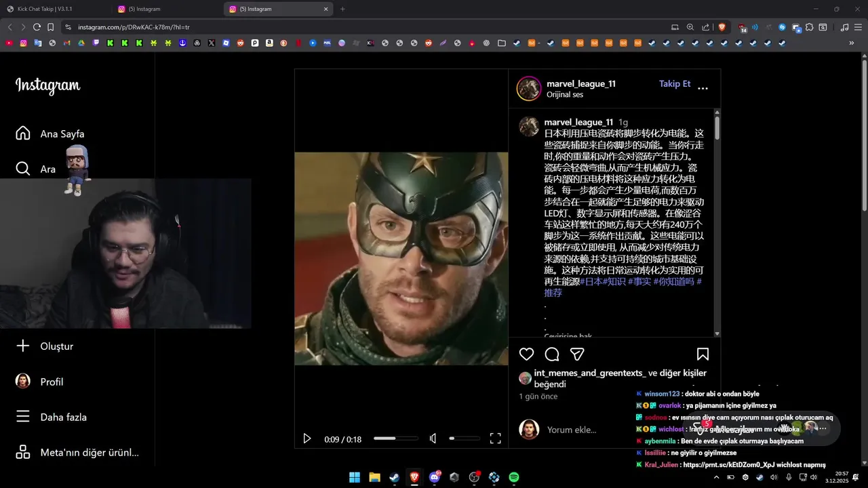Show hidden system tray icons

(x=716, y=477)
